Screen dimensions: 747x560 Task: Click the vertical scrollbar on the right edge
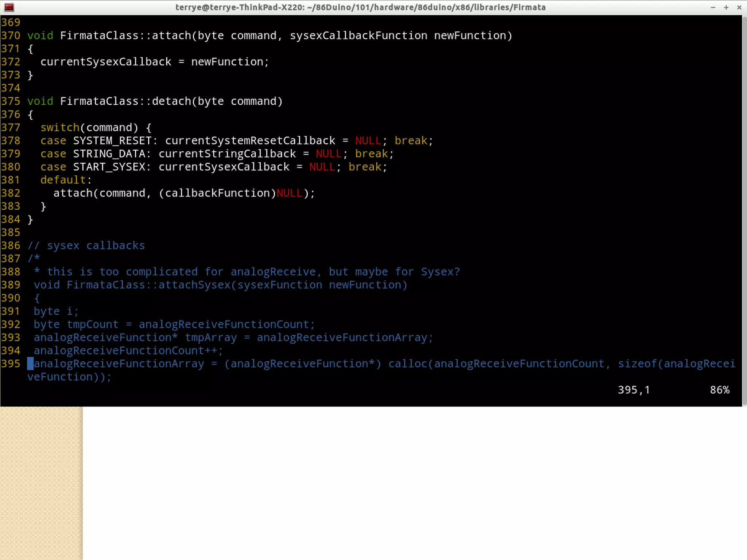744,211
